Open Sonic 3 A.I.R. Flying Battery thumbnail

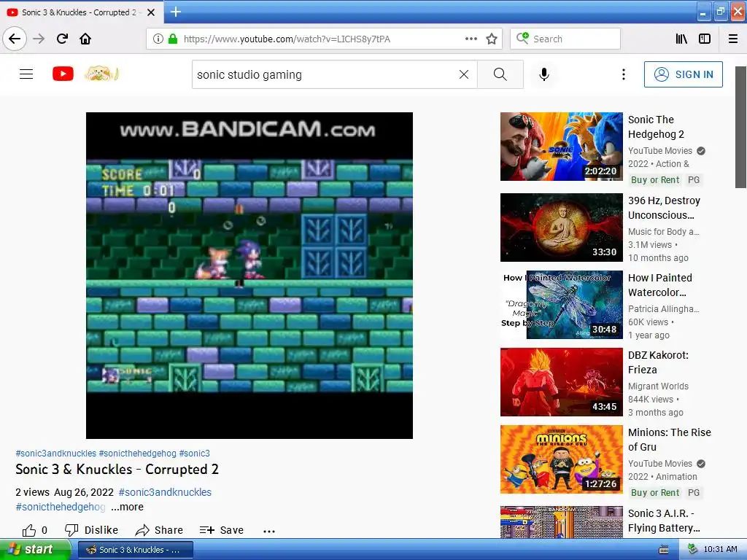pos(561,522)
